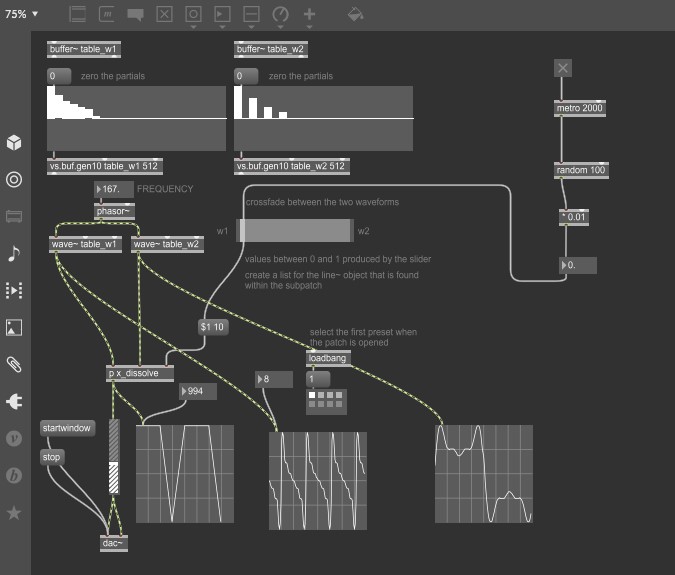Viewport: 675px width, 575px height.
Task: Insert a message box from the toolbar
Action: click(108, 14)
